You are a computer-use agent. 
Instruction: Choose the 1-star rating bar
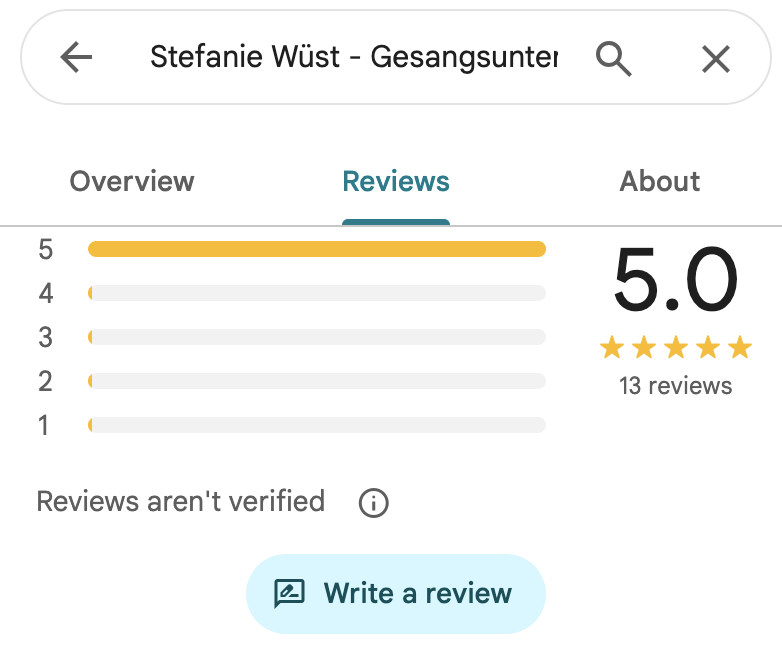[317, 425]
